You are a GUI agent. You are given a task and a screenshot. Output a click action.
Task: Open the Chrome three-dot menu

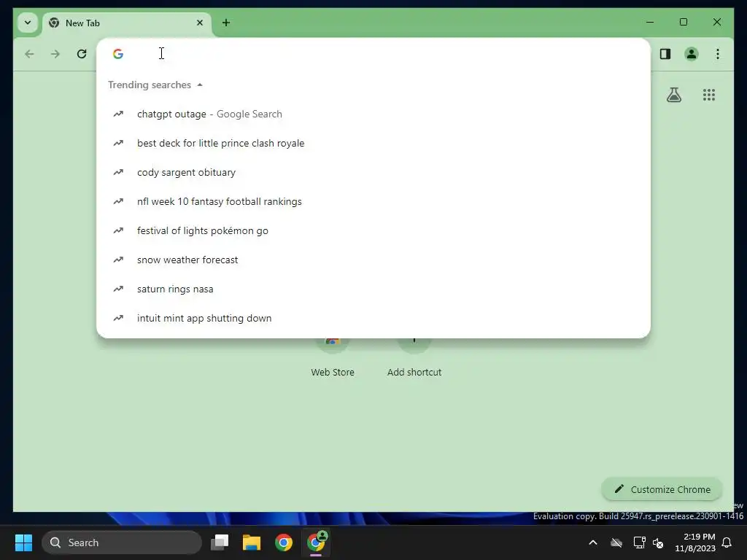(x=718, y=54)
